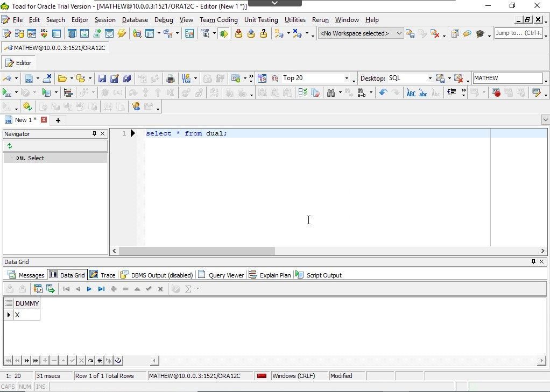Click the DUMMY column header
Viewport: 550px width, 392px height.
coord(27,303)
